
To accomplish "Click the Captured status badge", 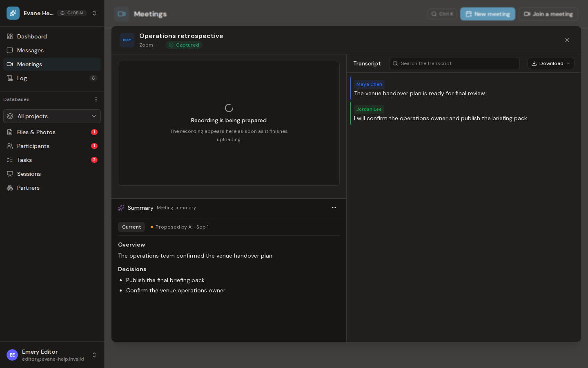I will click(184, 45).
